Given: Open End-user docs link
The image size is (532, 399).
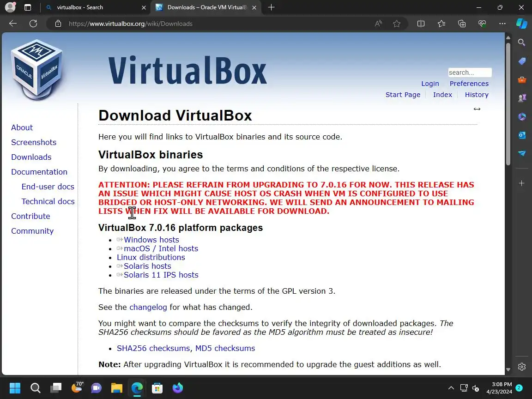Looking at the screenshot, I should (48, 187).
